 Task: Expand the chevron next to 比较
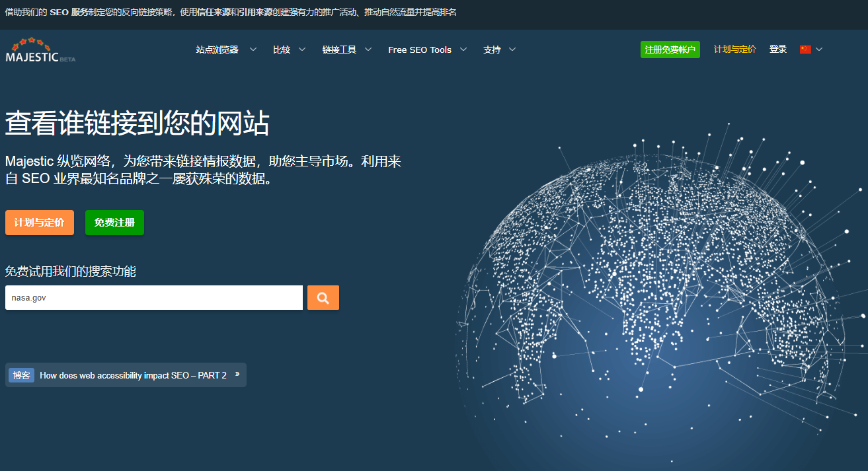pyautogui.click(x=302, y=50)
